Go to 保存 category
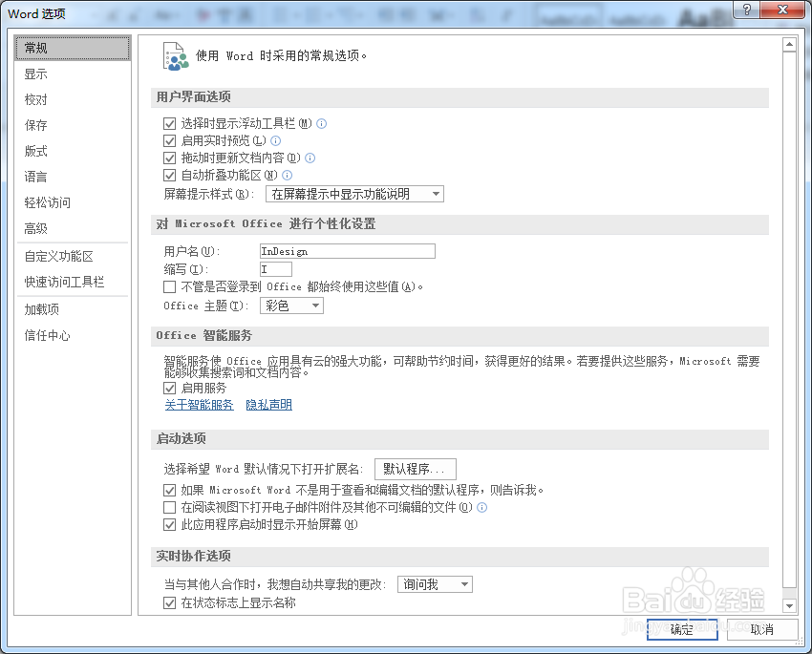The height and width of the screenshot is (654, 812). click(73, 125)
